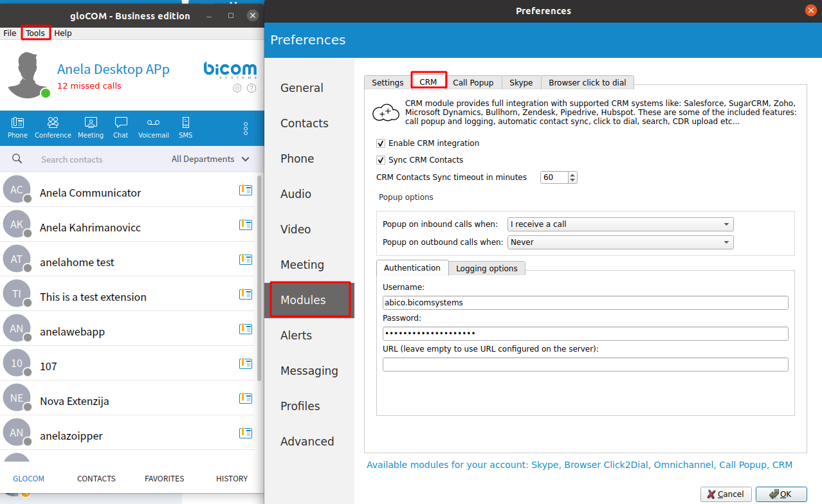Click the NE avatar of Nova Extenzija
Viewport: 822px width, 504px height.
click(x=17, y=398)
